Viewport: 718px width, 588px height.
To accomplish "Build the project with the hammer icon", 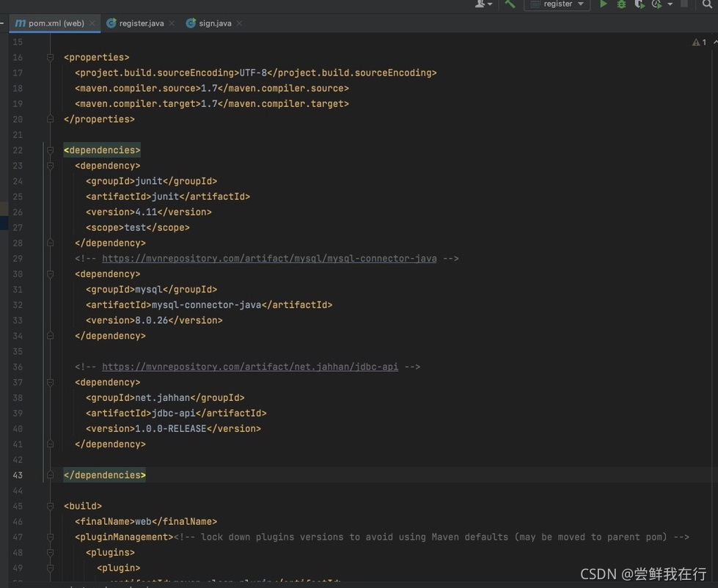I will [x=510, y=4].
